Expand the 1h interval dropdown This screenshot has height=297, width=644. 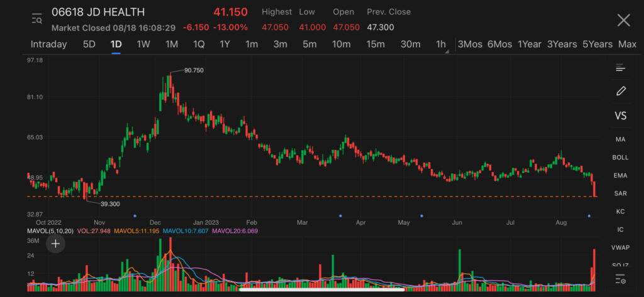pyautogui.click(x=441, y=45)
